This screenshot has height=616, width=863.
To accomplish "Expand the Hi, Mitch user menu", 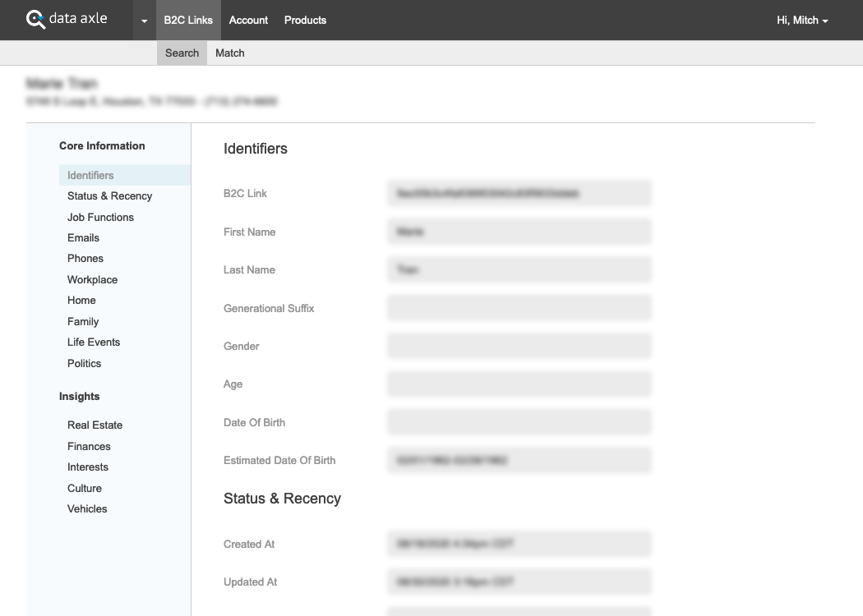I will tap(801, 20).
